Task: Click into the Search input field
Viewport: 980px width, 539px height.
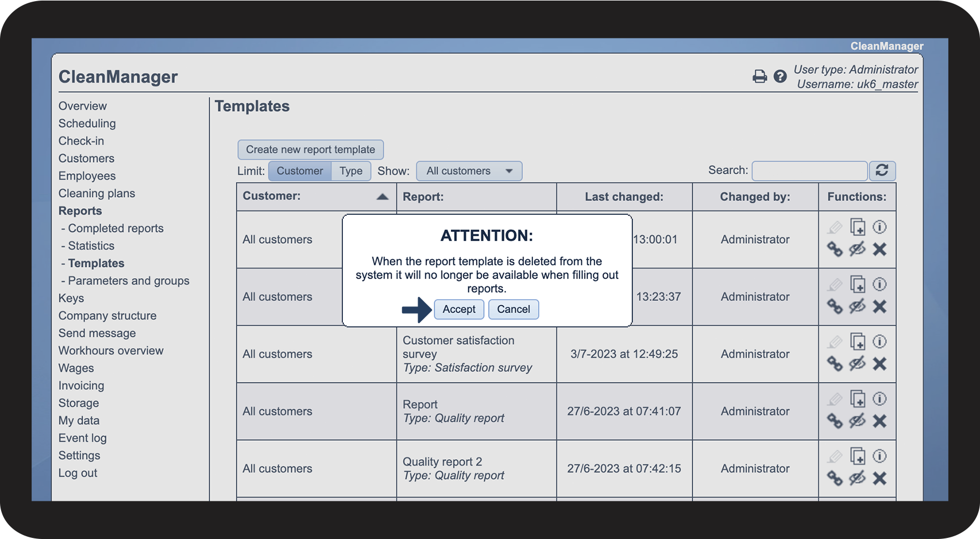Action: [x=809, y=171]
